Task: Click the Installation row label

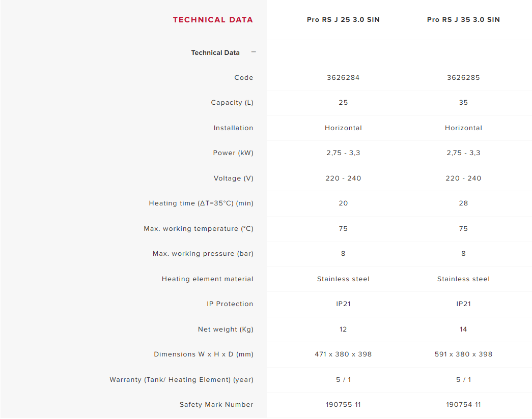Action: coord(233,128)
